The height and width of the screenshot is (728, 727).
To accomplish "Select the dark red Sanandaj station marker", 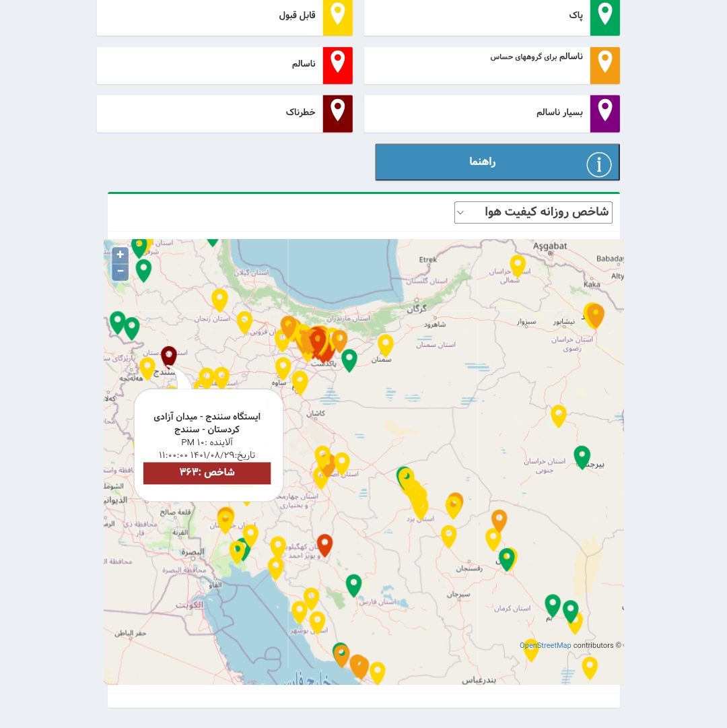I will point(169,356).
